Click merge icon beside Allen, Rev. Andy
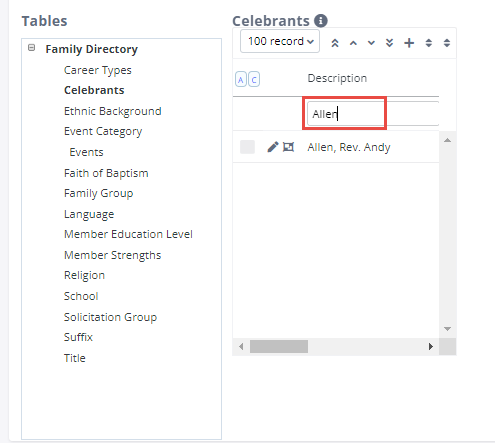 289,147
